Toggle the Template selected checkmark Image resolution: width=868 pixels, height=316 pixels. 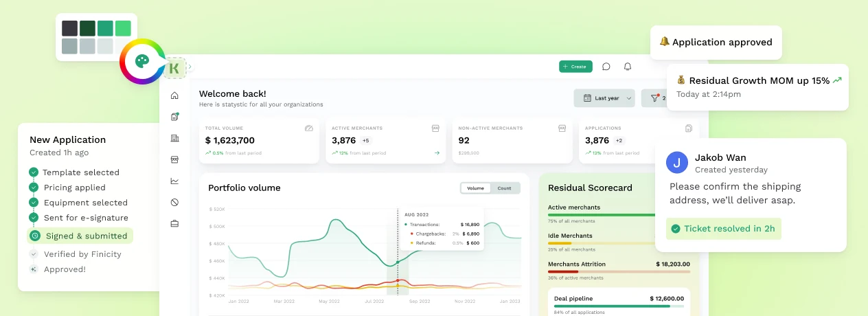(x=34, y=172)
